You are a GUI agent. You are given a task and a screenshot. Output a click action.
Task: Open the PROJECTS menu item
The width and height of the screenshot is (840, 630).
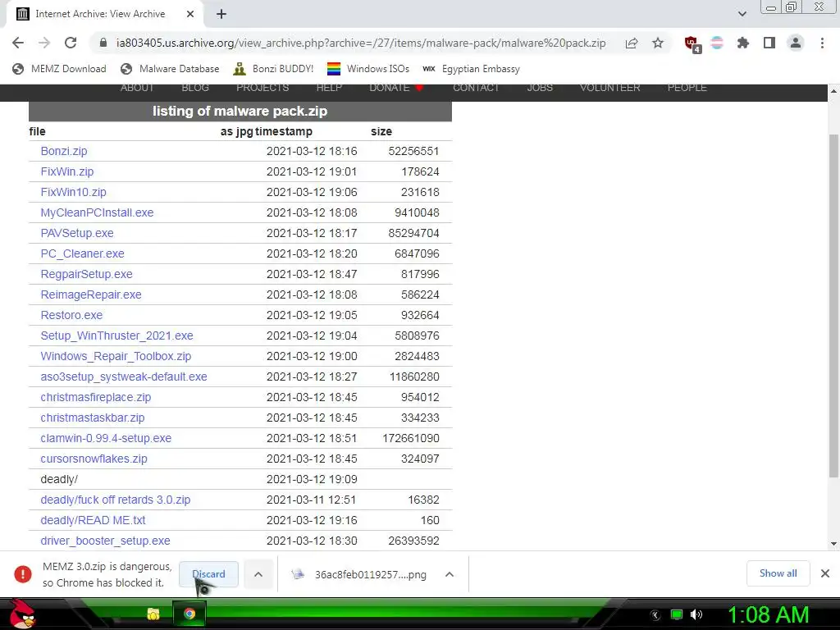pos(262,88)
